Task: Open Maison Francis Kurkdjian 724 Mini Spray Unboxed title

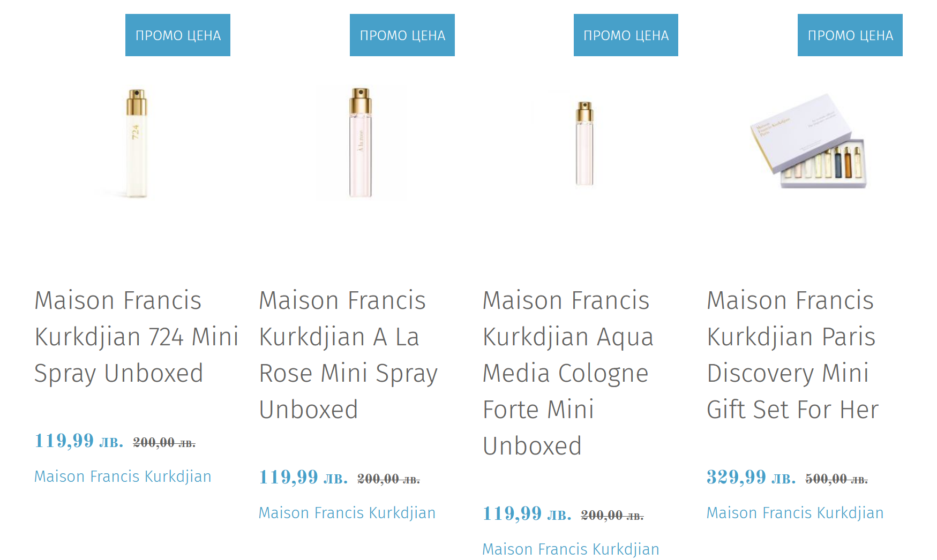Action: [x=136, y=337]
